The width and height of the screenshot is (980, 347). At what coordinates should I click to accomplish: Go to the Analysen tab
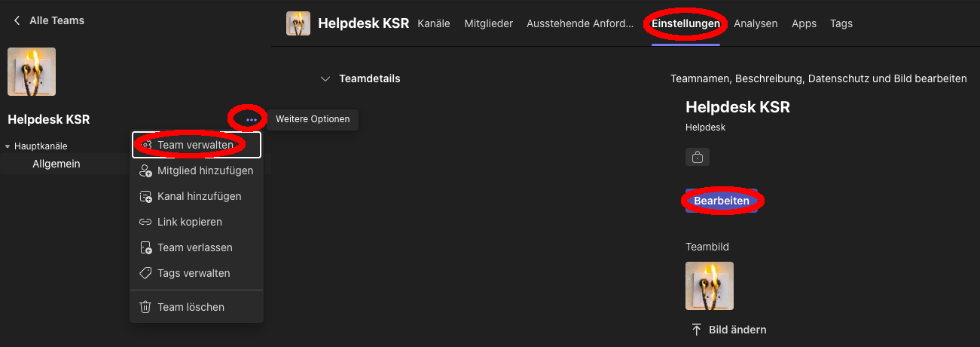[756, 23]
